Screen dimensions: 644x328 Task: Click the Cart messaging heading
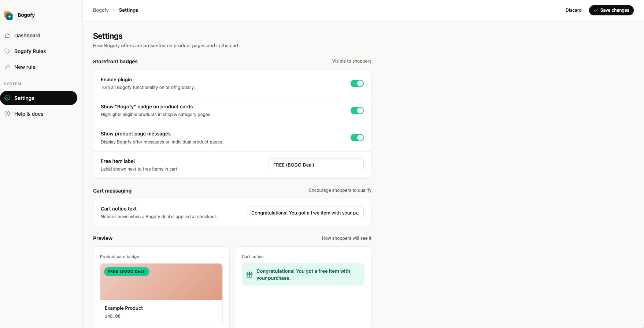(112, 191)
